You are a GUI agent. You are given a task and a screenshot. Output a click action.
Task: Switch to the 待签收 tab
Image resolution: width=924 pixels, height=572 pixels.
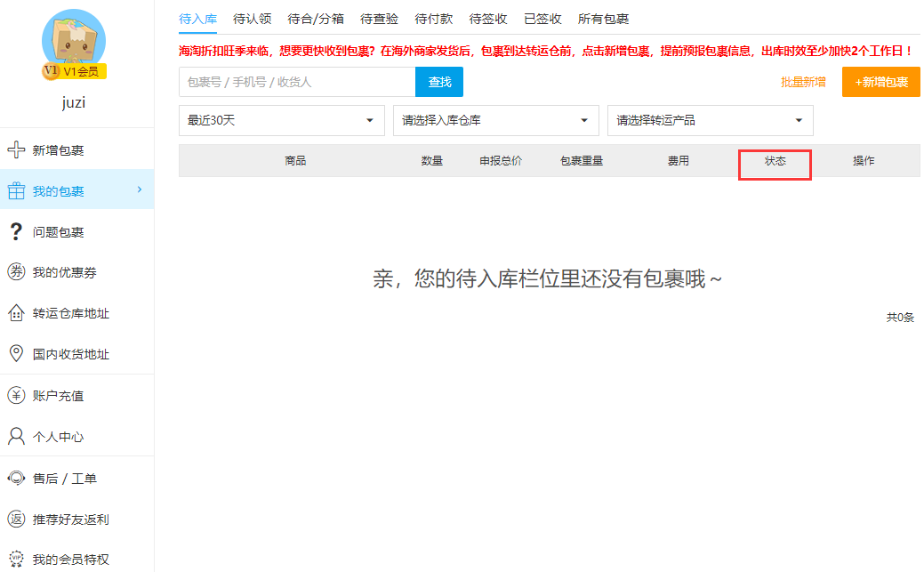click(488, 19)
